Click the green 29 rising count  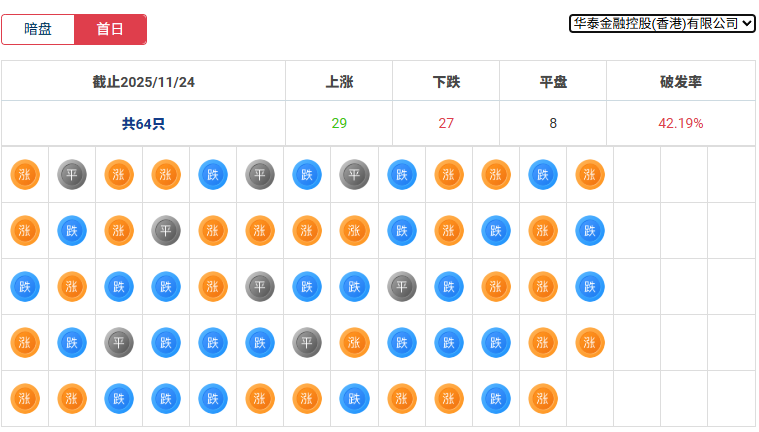(339, 124)
